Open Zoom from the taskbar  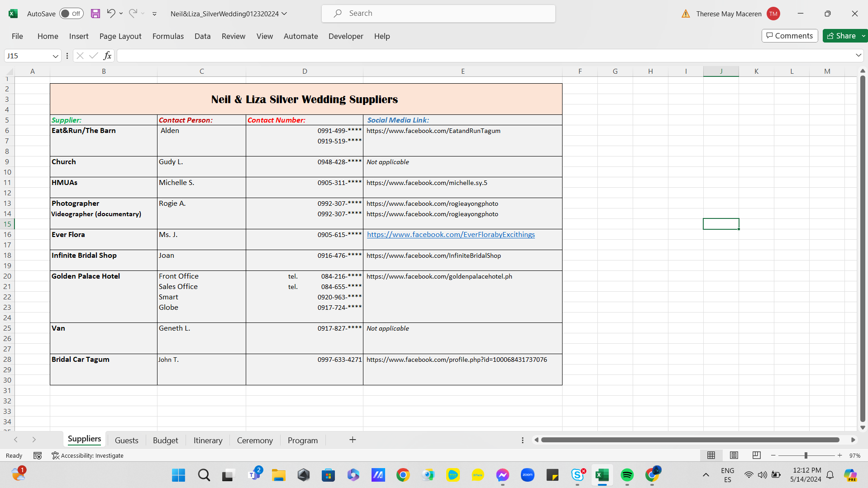tap(528, 475)
